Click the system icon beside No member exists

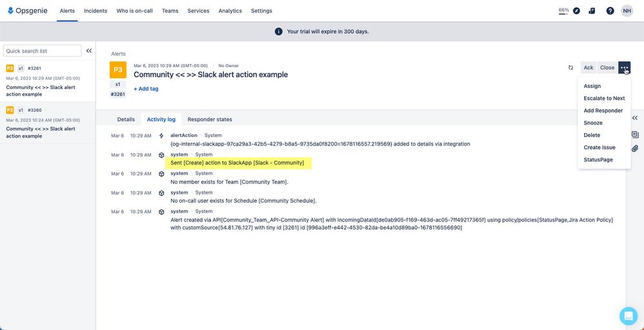[x=161, y=174]
